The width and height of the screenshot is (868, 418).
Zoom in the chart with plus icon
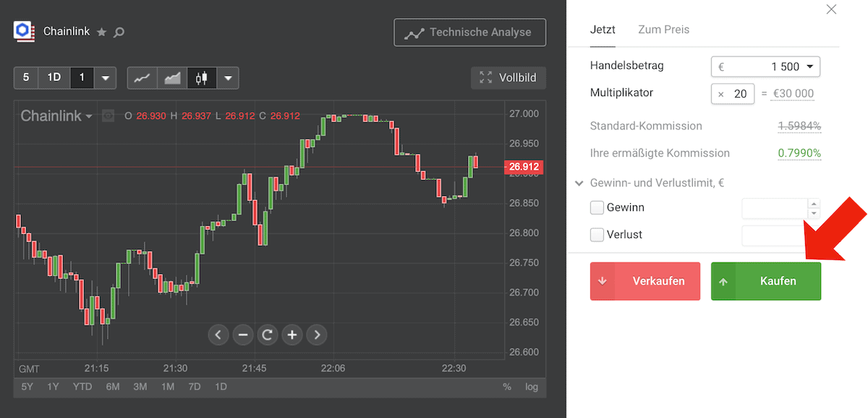pyautogui.click(x=292, y=335)
